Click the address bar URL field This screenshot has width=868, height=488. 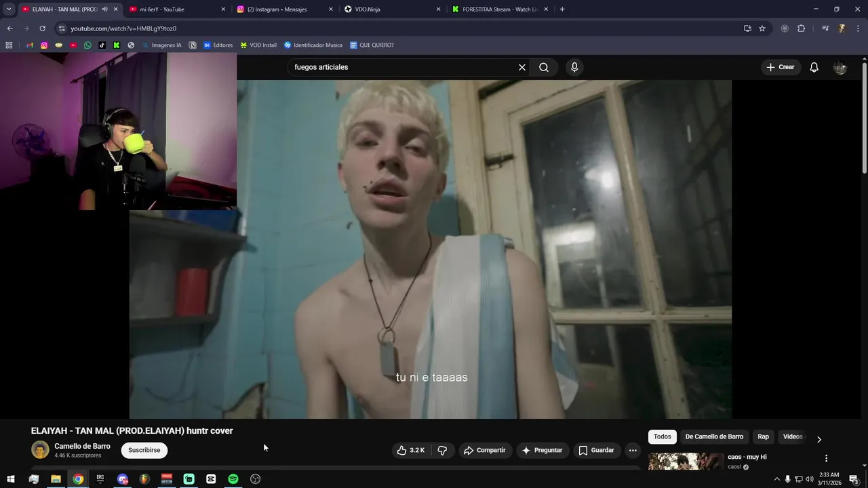click(x=400, y=28)
